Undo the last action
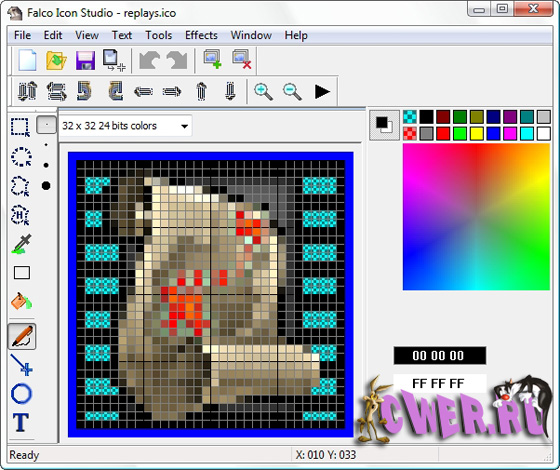The image size is (560, 470). tap(149, 60)
